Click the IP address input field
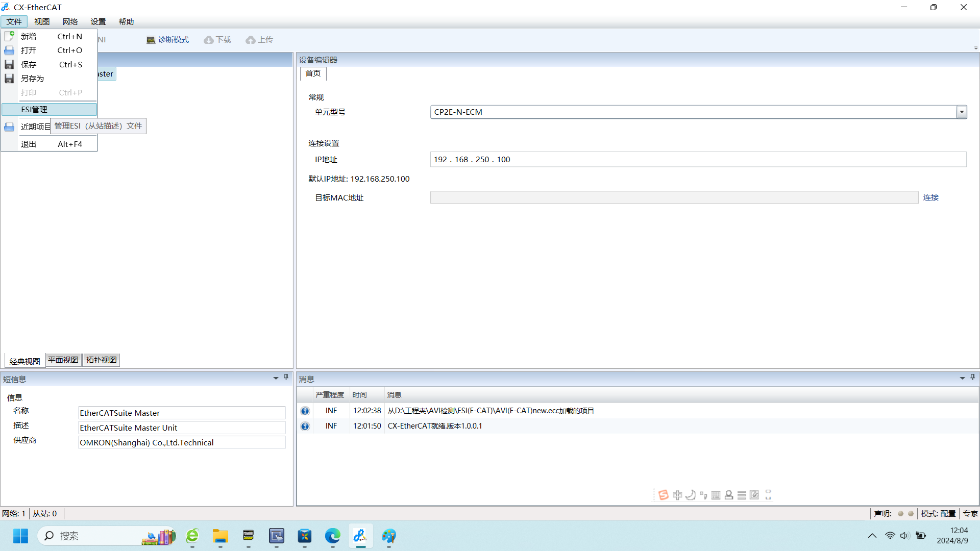 697,159
